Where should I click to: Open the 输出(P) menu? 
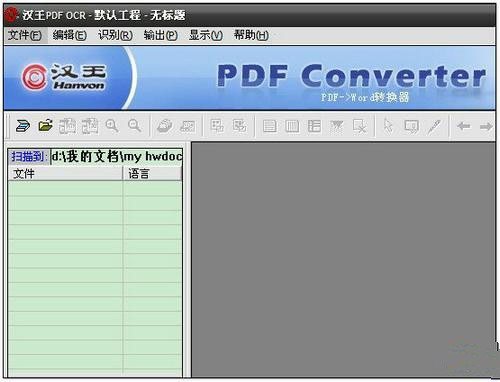coord(160,35)
